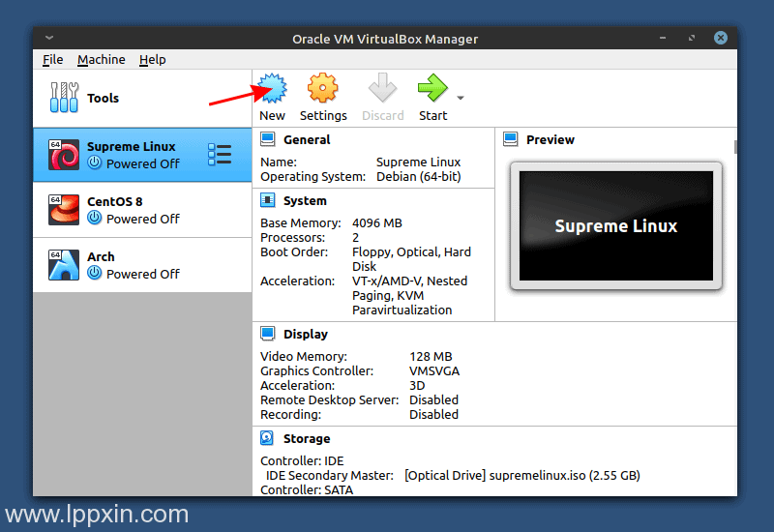Open Settings with the orange gear icon

[x=323, y=88]
